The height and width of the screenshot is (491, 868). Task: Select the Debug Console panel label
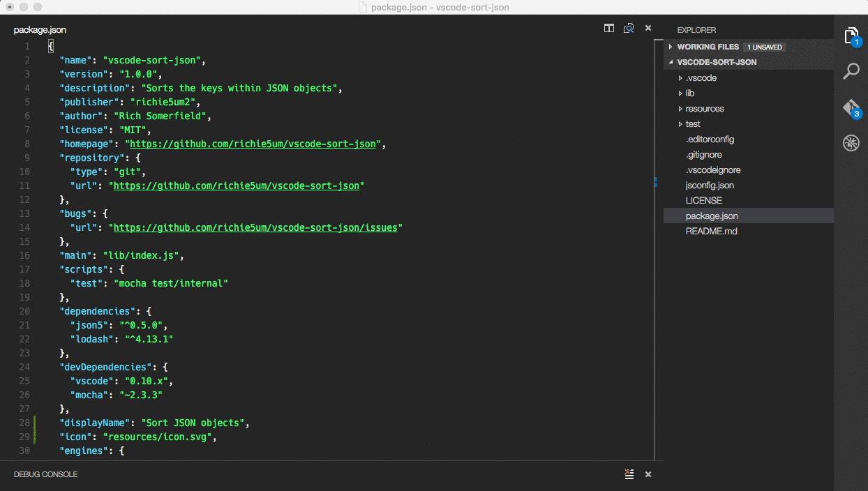(45, 474)
